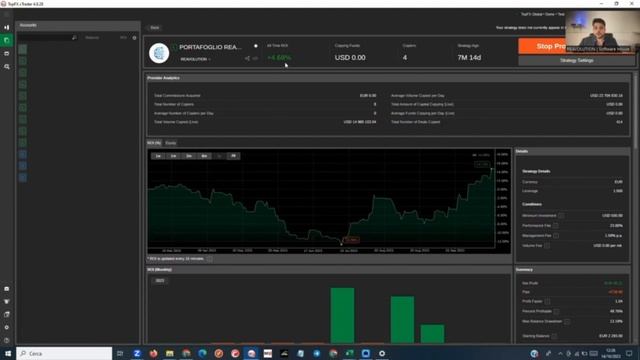Open the gear settings in Accounts panel
The image size is (640, 360).
coord(134,38)
